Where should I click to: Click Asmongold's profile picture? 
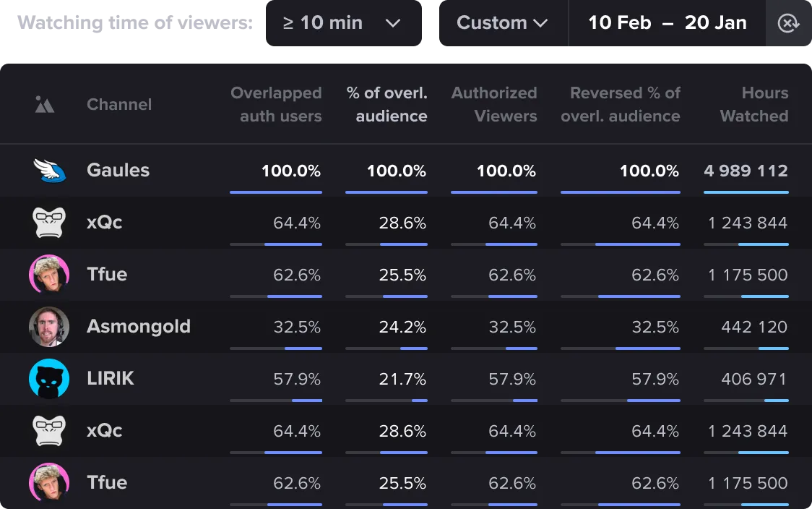49,327
